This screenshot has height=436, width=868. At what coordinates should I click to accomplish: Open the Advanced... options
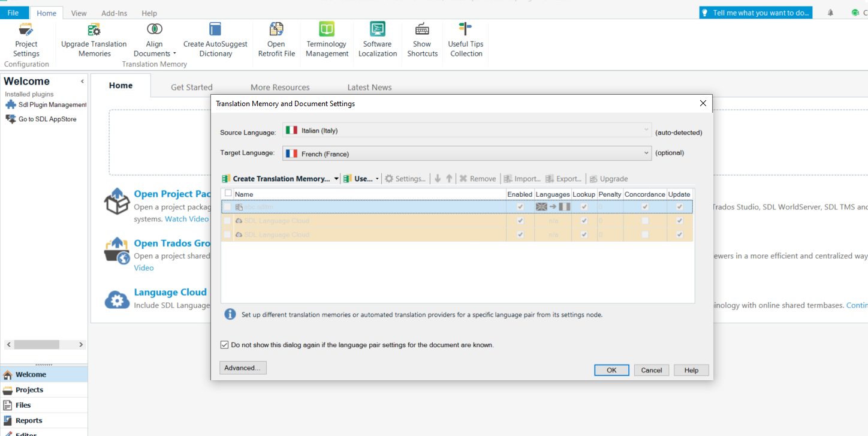(243, 368)
